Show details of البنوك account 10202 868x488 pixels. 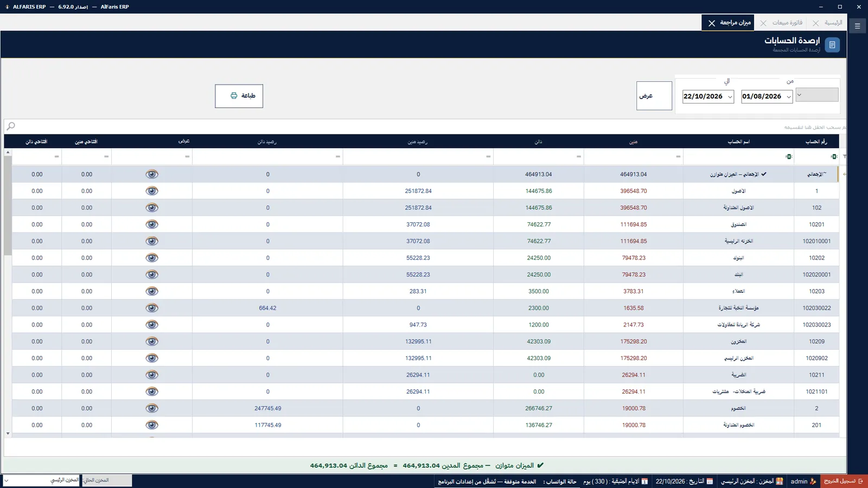click(152, 258)
